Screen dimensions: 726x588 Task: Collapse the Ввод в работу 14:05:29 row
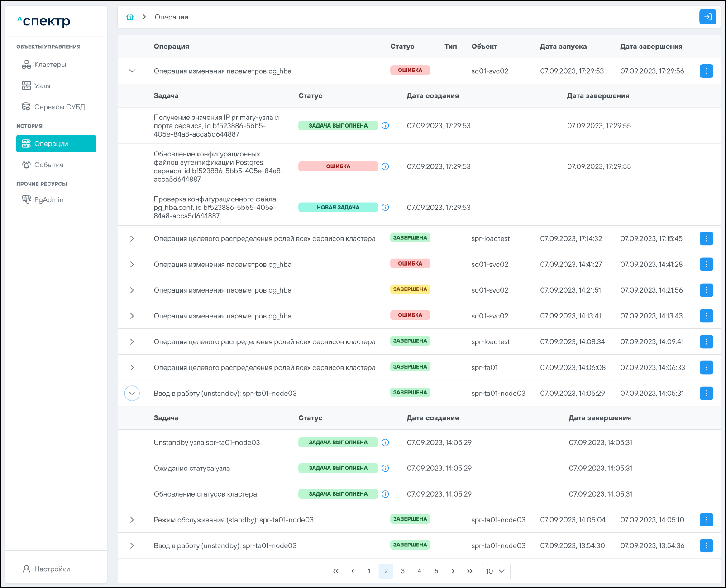coord(132,394)
